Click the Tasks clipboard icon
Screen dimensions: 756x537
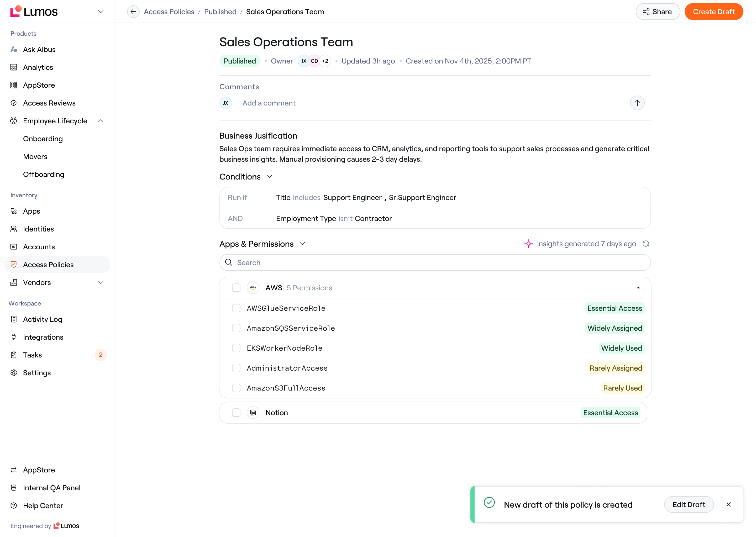pyautogui.click(x=14, y=355)
